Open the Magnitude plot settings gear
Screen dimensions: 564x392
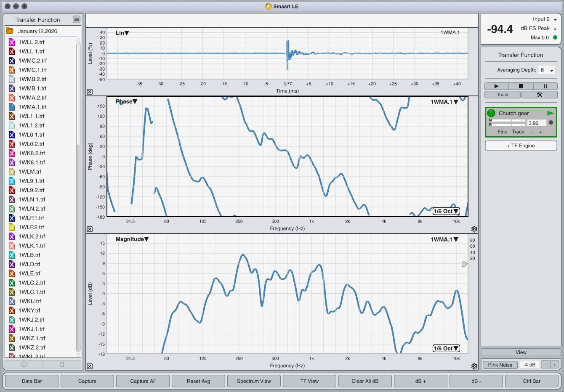(x=474, y=366)
